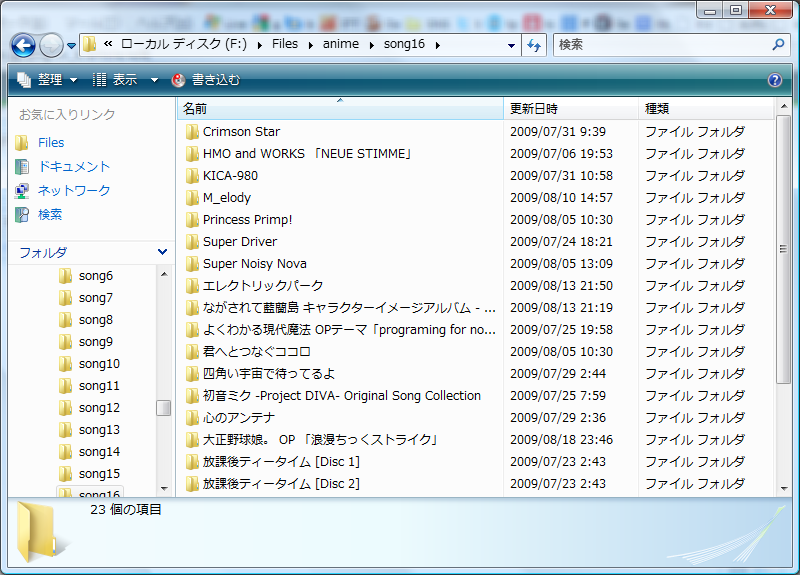800x575 pixels.
Task: Select song13 in folder tree
Action: pyautogui.click(x=99, y=430)
